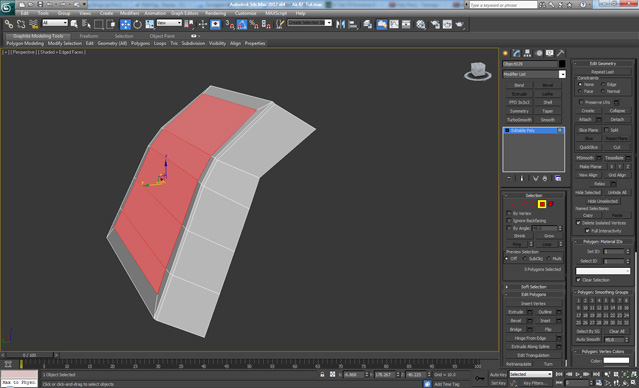
Task: Click the Mirror tool icon
Action: 340,24
